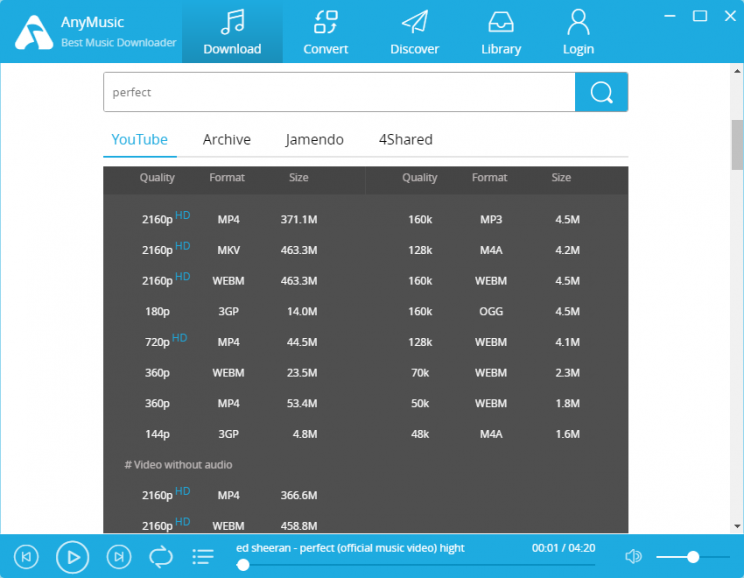Play the previous track
This screenshot has width=744, height=578.
pyautogui.click(x=27, y=557)
